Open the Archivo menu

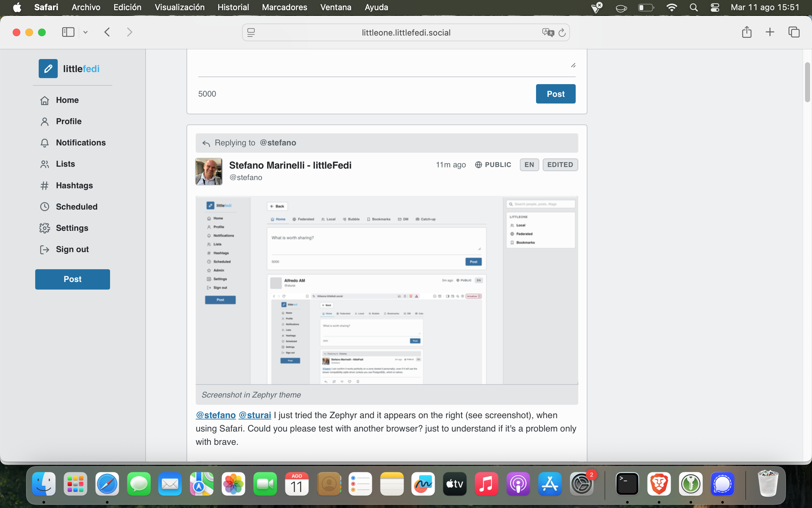(86, 7)
